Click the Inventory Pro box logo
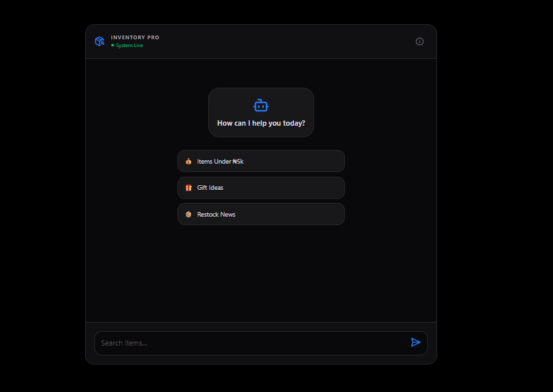Viewport: 553px width, 392px height. click(x=99, y=41)
